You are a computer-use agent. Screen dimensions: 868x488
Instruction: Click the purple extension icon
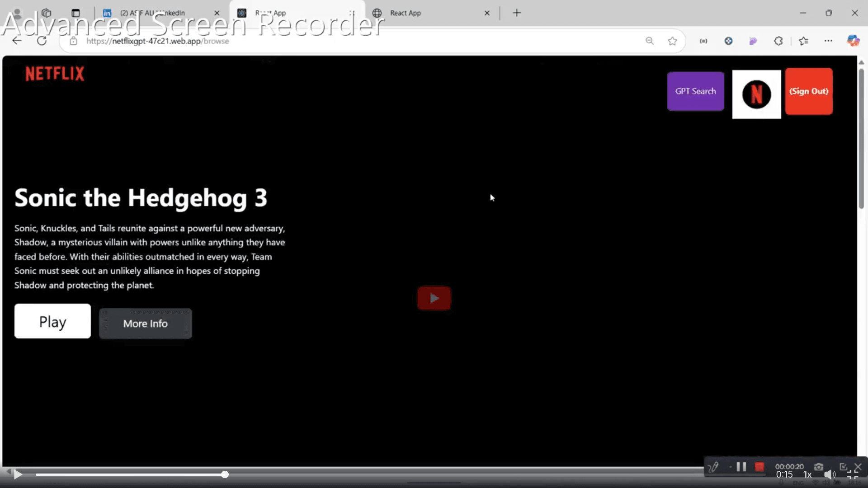tap(753, 41)
